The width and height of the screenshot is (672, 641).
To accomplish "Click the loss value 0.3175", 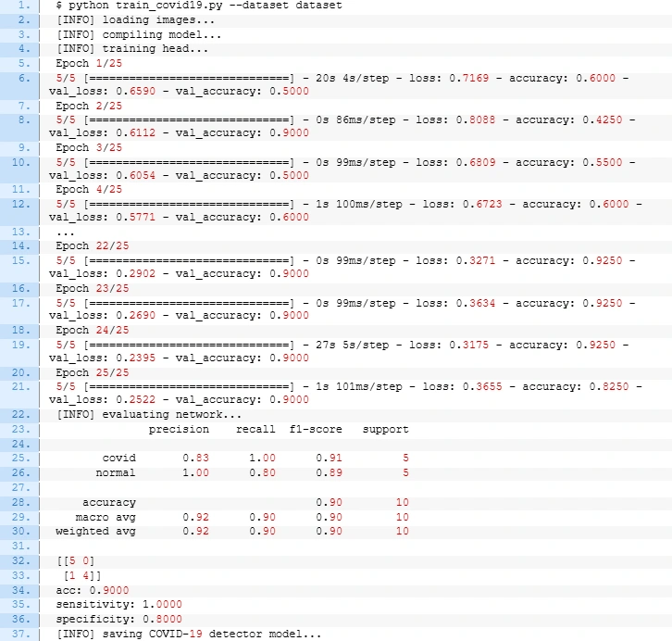I will click(469, 346).
